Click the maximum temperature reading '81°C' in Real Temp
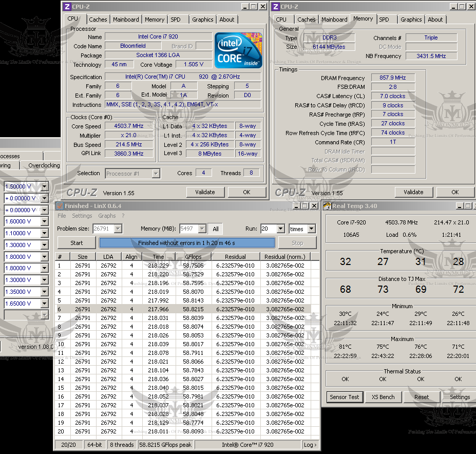 [345, 347]
